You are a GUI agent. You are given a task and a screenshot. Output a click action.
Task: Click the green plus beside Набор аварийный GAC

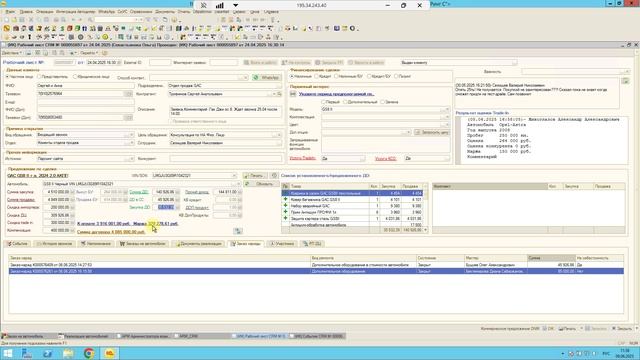click(285, 206)
